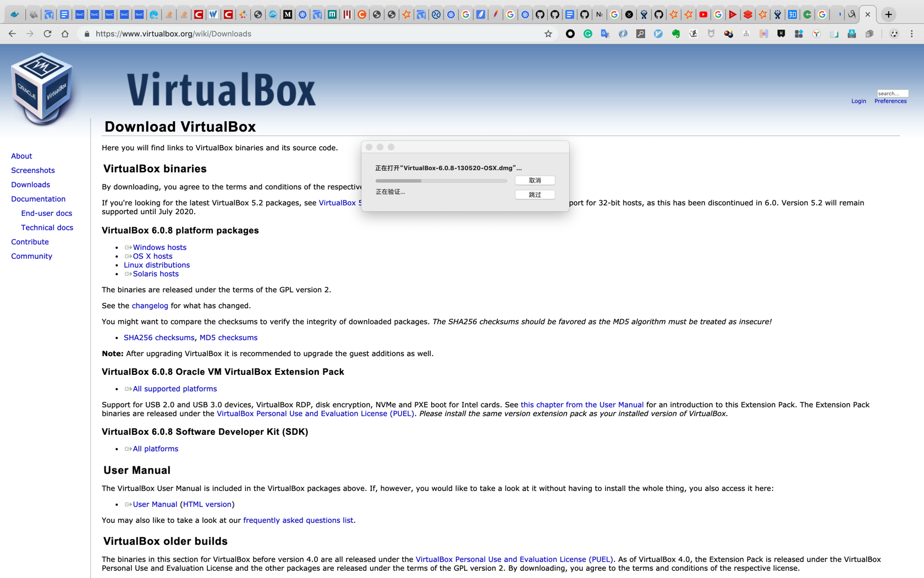Open the Login link
Screen dimensions: 924x578
click(859, 101)
